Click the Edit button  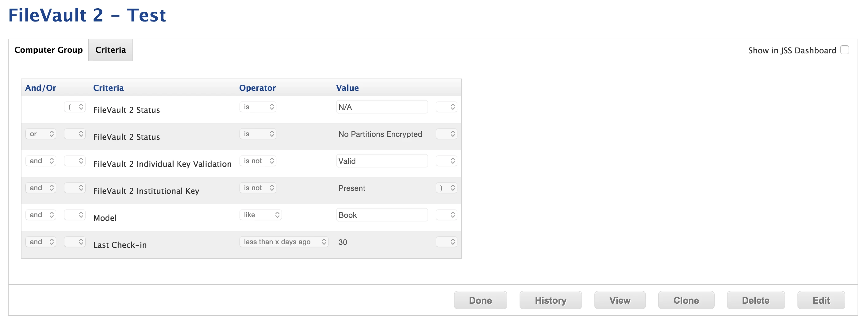click(x=821, y=300)
